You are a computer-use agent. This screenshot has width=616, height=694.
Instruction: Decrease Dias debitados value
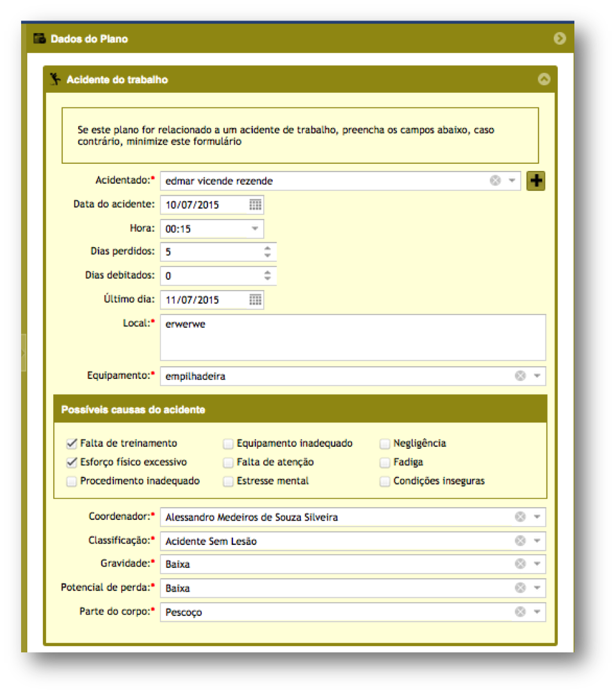[x=267, y=279]
